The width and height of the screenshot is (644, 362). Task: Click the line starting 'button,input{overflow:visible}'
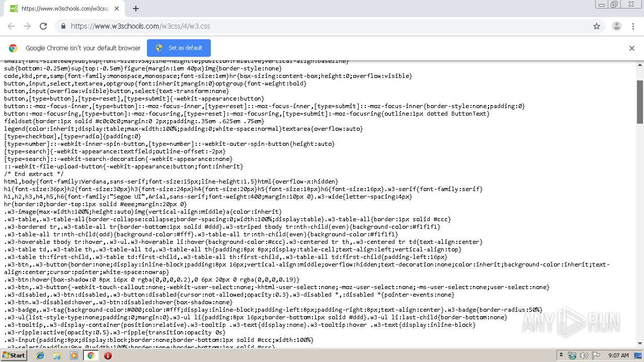pyautogui.click(x=116, y=91)
